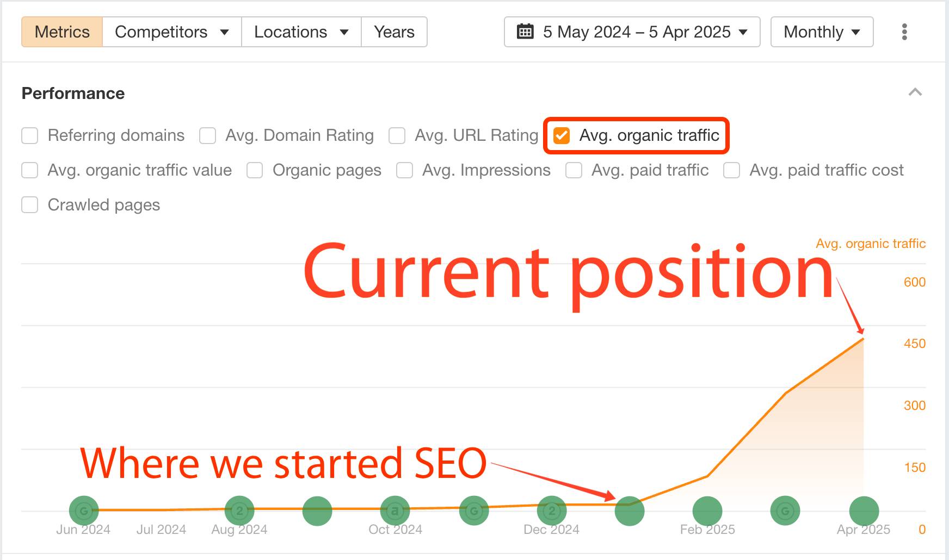Open the three-dot more options menu

[x=904, y=32]
